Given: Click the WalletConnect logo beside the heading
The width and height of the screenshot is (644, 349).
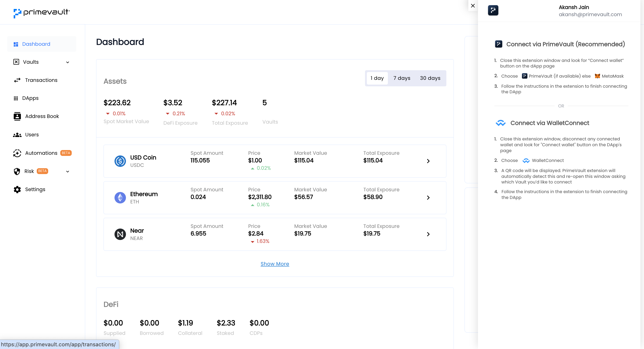Looking at the screenshot, I should (501, 123).
